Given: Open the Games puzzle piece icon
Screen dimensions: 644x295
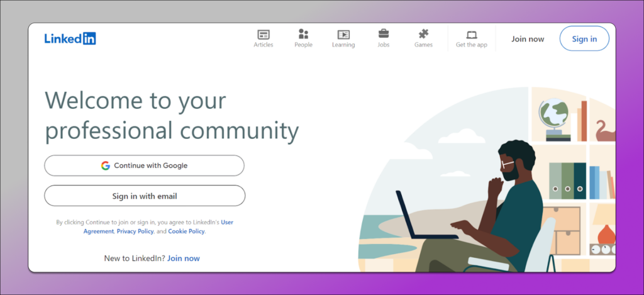Looking at the screenshot, I should click(x=423, y=34).
